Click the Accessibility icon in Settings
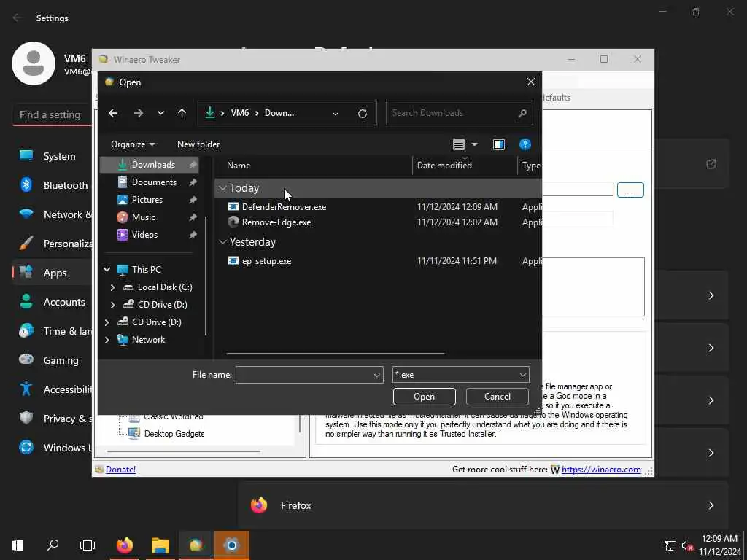The image size is (747, 560). [x=26, y=389]
